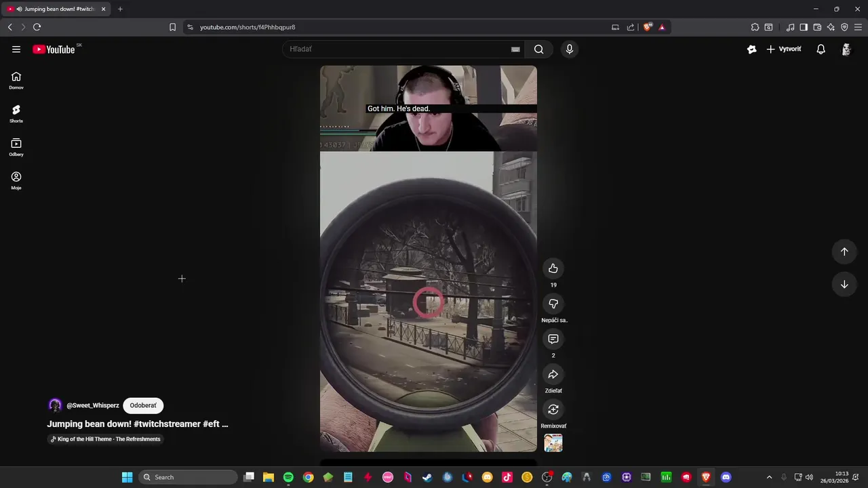Remix the Short via Remixovať

553,409
